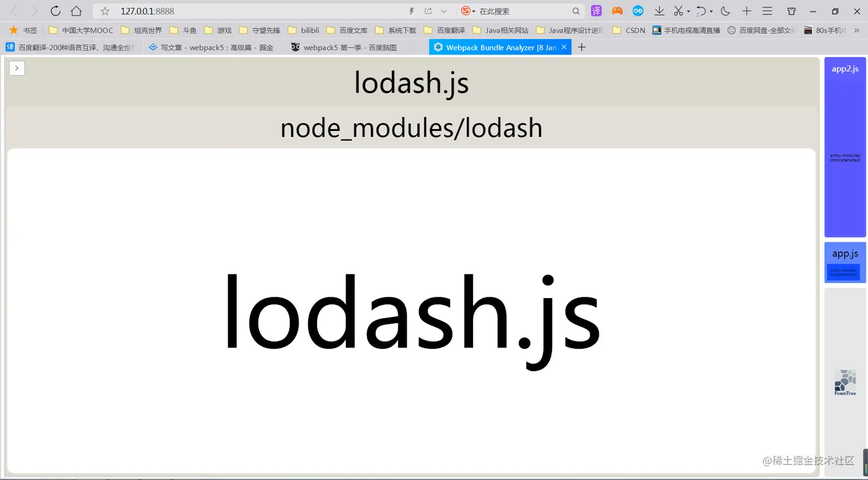
Task: Select the app2.js bundle block
Action: coord(845,147)
